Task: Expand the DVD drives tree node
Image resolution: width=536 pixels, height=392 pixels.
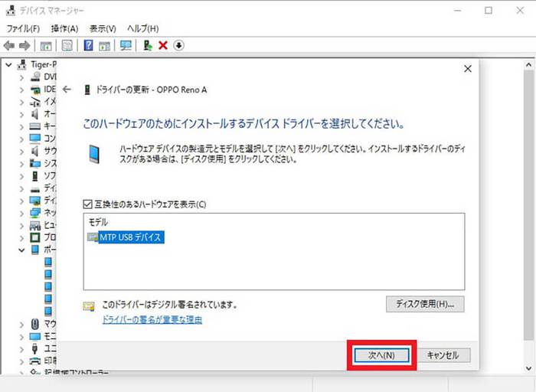Action: pyautogui.click(x=21, y=77)
